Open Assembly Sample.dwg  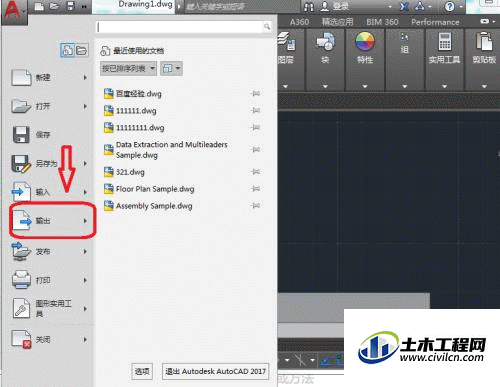coord(154,206)
